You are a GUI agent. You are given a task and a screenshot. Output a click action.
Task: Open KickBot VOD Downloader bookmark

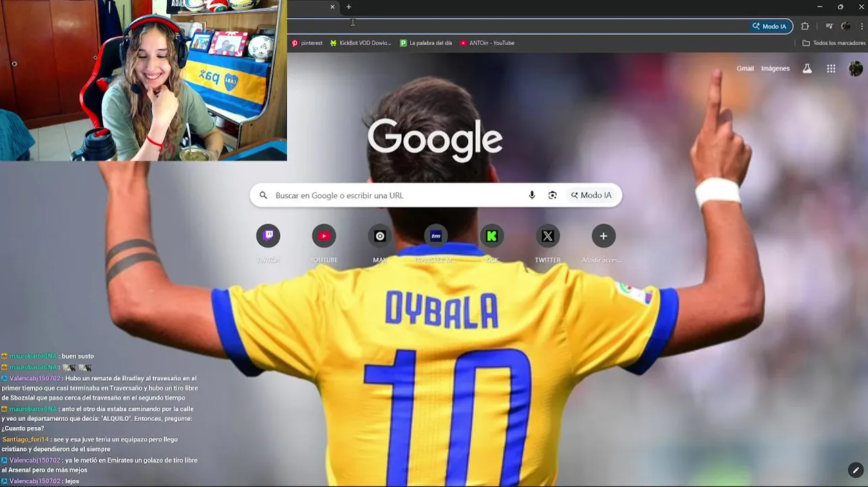(x=361, y=43)
